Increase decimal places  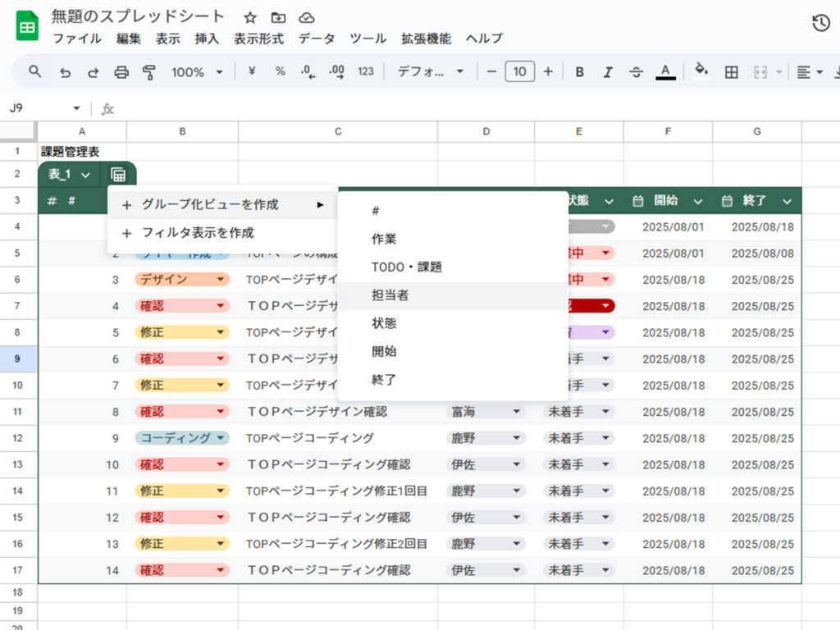pos(337,72)
